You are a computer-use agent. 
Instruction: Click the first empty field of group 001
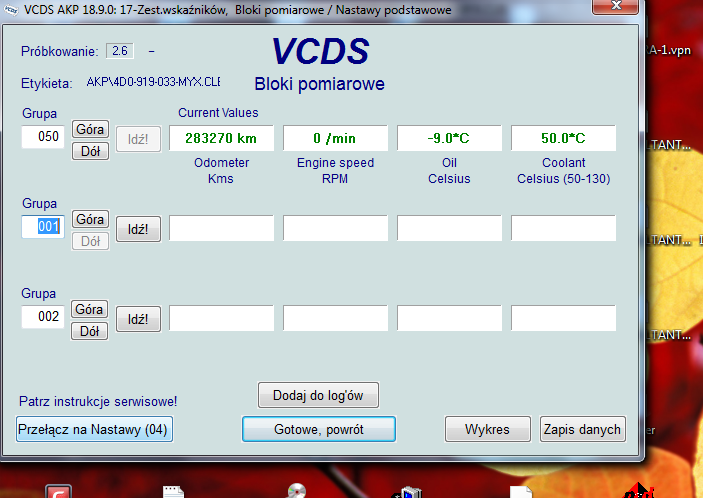point(221,228)
